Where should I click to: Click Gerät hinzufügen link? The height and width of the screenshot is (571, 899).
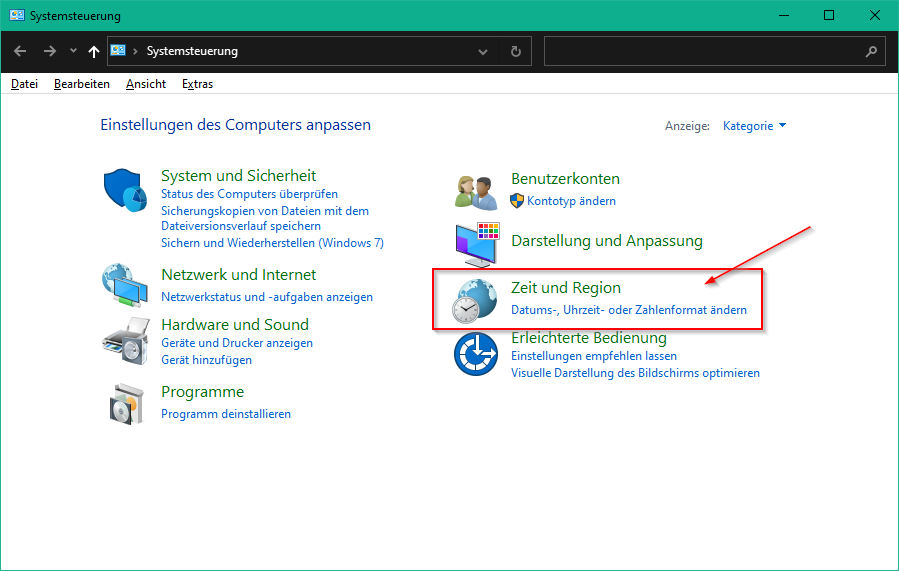pyautogui.click(x=206, y=360)
